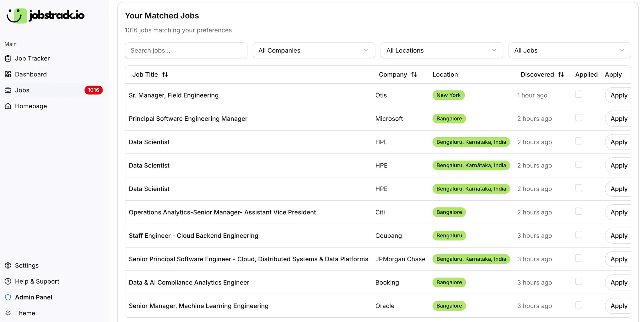Click the Theme sun icon
This screenshot has width=644, height=322.
pyautogui.click(x=8, y=313)
